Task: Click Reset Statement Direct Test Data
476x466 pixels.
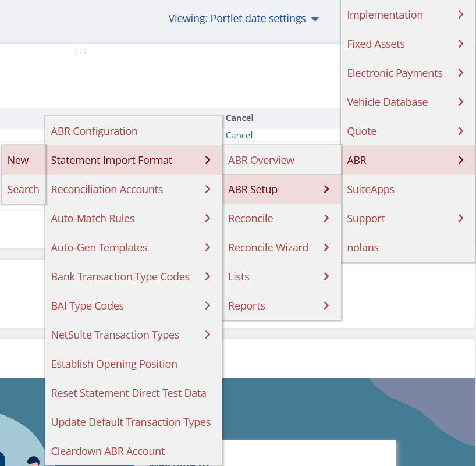Action: pos(129,393)
